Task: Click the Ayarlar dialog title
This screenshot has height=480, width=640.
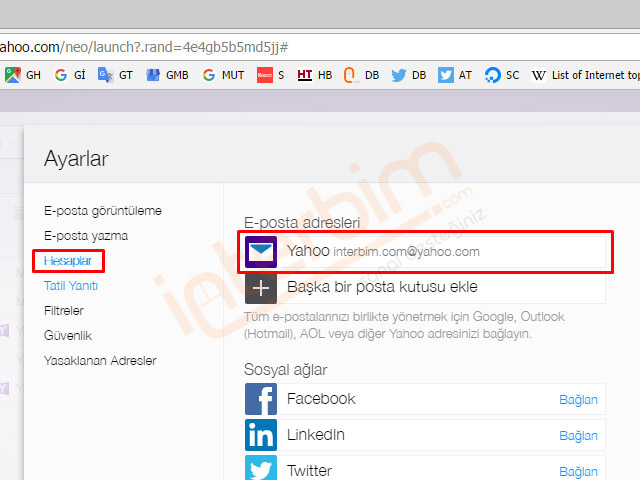Action: [76, 158]
